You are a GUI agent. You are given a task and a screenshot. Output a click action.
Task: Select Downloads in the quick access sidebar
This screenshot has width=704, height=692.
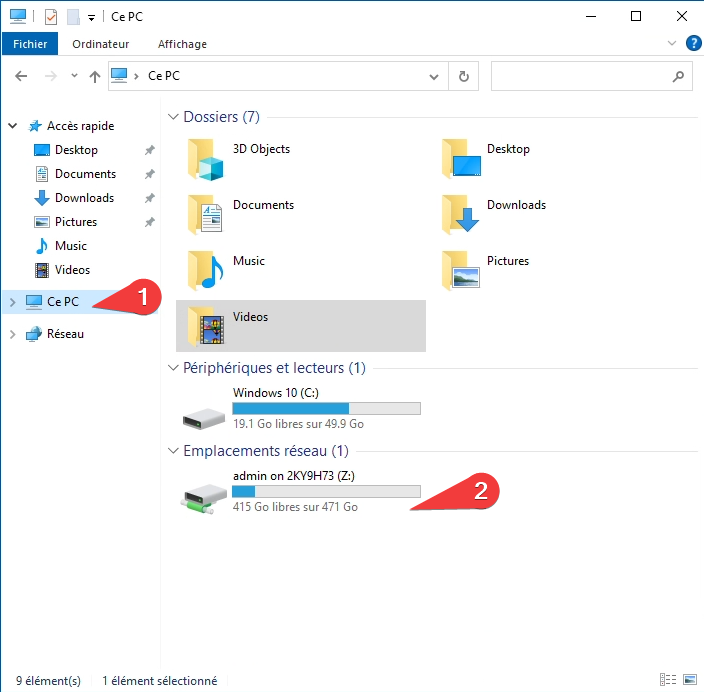click(x=84, y=198)
